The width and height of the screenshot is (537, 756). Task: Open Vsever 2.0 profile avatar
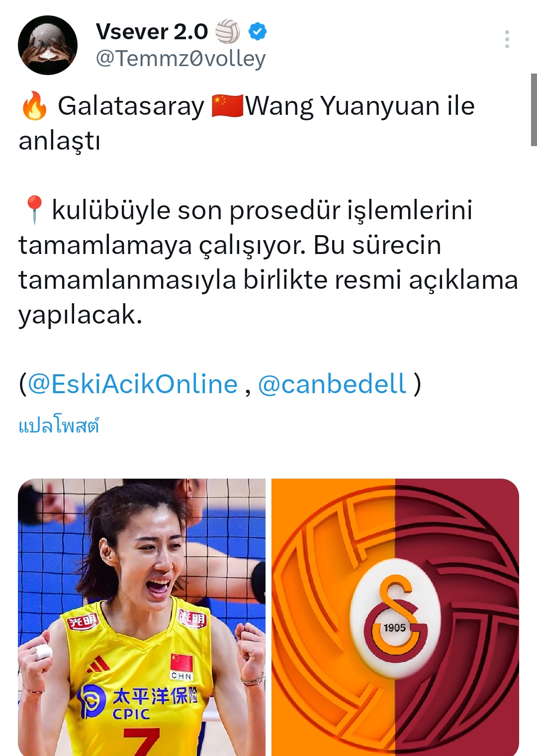click(x=48, y=45)
